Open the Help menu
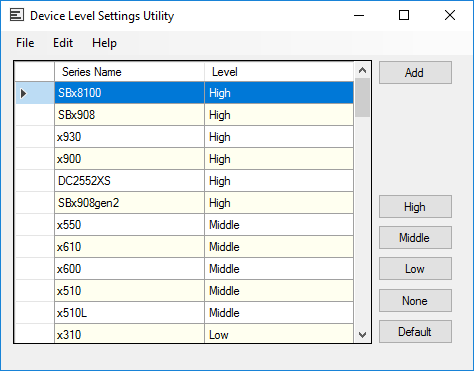 click(104, 43)
